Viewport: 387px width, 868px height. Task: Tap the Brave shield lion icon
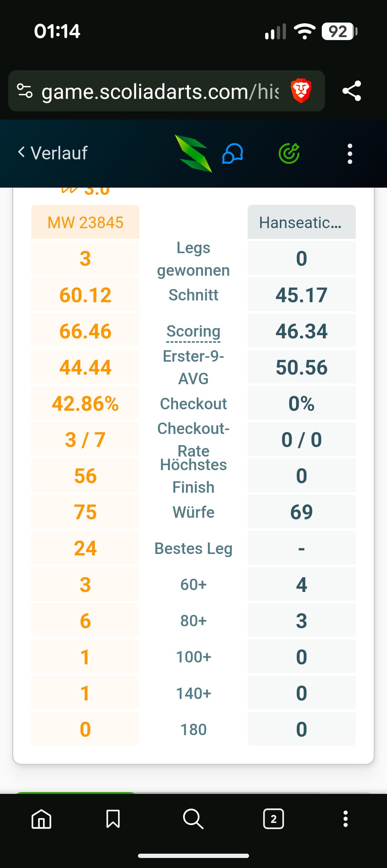(x=301, y=91)
